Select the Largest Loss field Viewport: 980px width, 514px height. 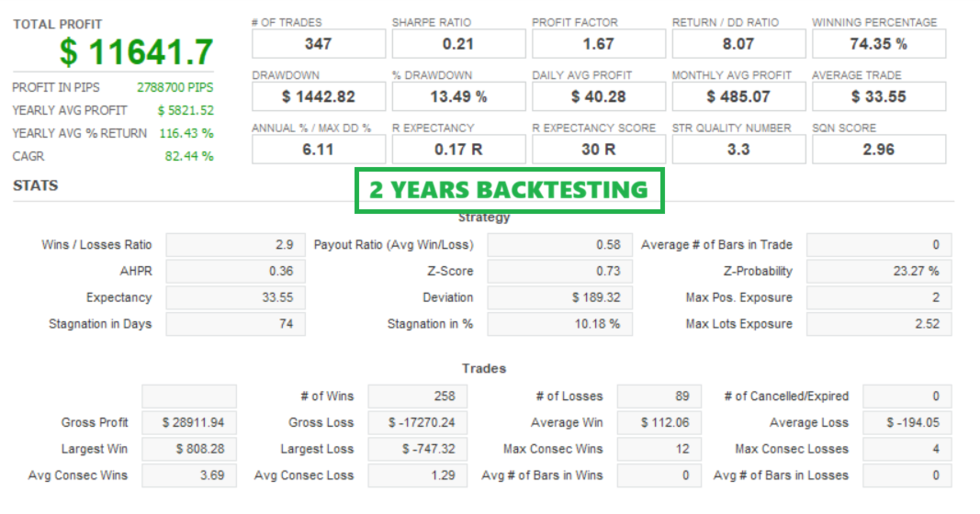(x=417, y=450)
